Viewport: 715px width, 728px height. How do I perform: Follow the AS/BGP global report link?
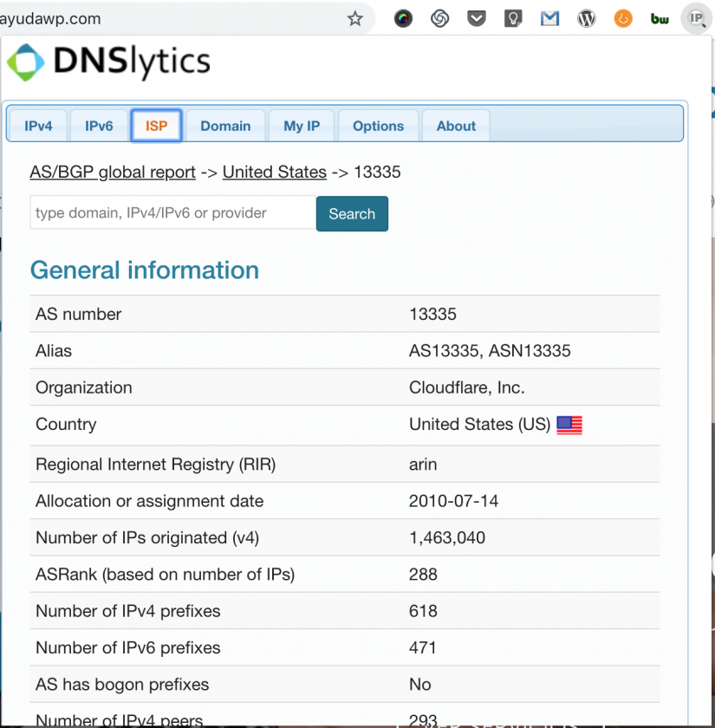tap(113, 172)
